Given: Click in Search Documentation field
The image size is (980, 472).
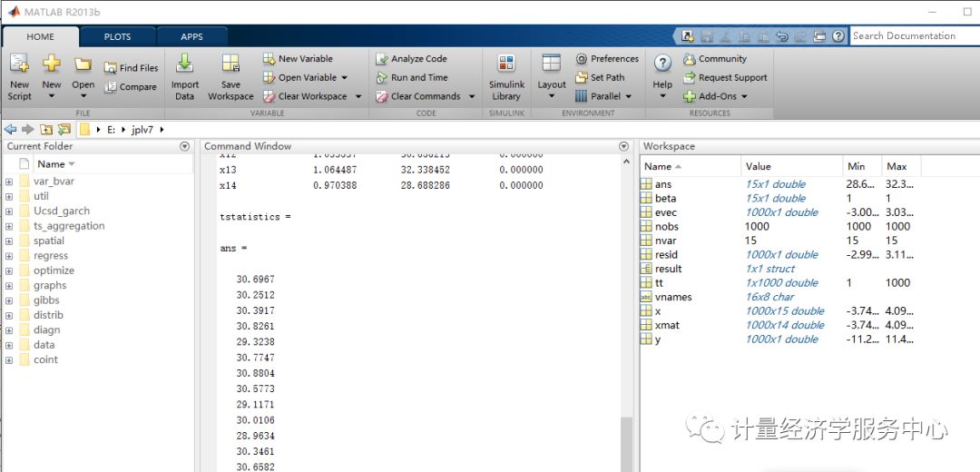Looking at the screenshot, I should point(915,35).
